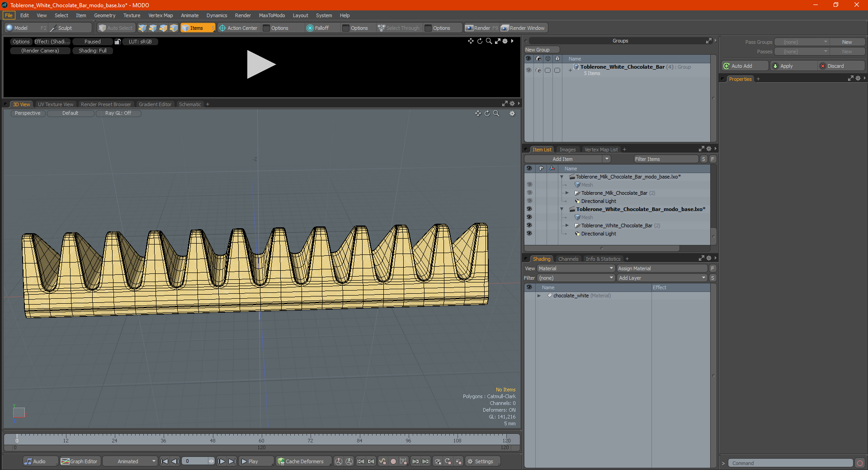The width and height of the screenshot is (868, 470).
Task: Maximize the Groups panel
Action: pyautogui.click(x=709, y=41)
